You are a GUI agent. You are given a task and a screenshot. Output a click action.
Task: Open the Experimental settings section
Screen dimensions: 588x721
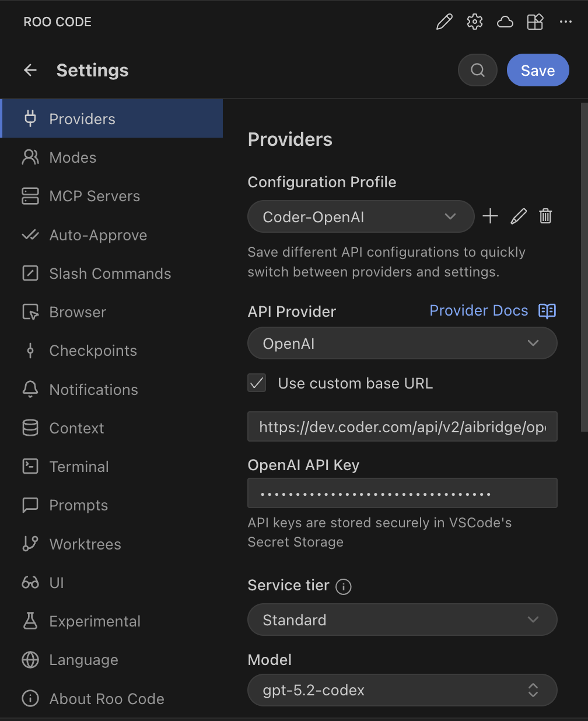click(x=30, y=621)
